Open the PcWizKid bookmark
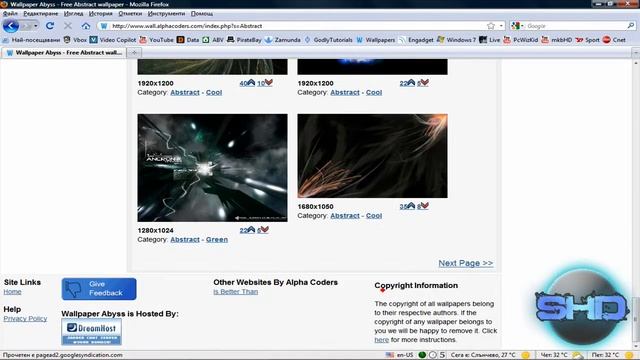The image size is (640, 360). click(x=520, y=40)
